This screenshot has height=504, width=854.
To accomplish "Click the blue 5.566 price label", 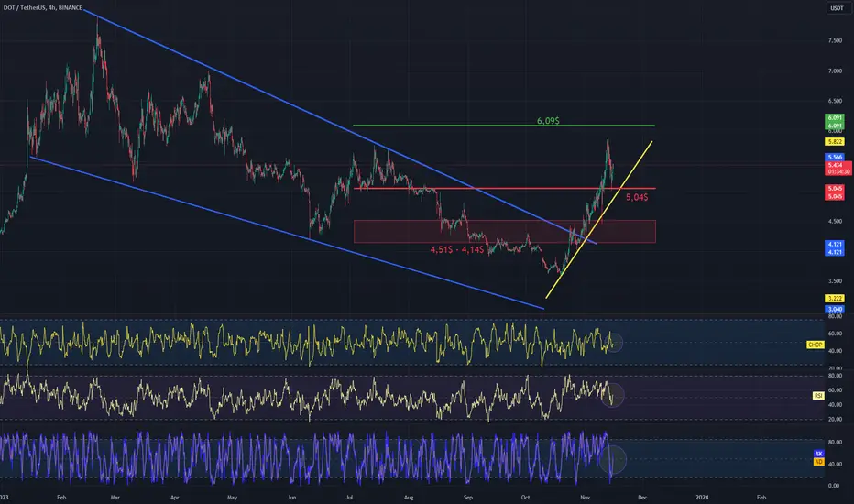I will pyautogui.click(x=835, y=157).
